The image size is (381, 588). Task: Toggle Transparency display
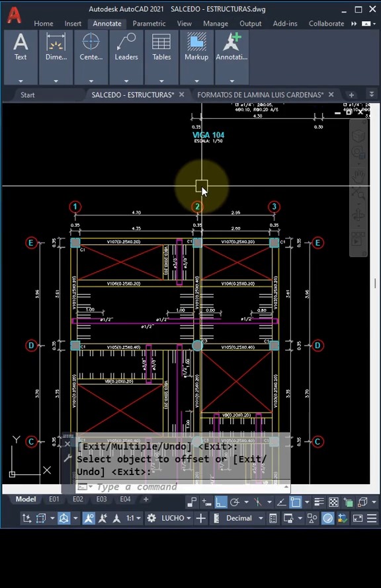pos(333,501)
